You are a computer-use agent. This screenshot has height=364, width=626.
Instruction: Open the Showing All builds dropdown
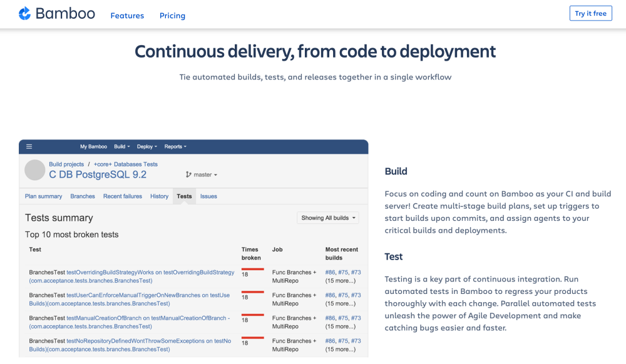tap(328, 218)
